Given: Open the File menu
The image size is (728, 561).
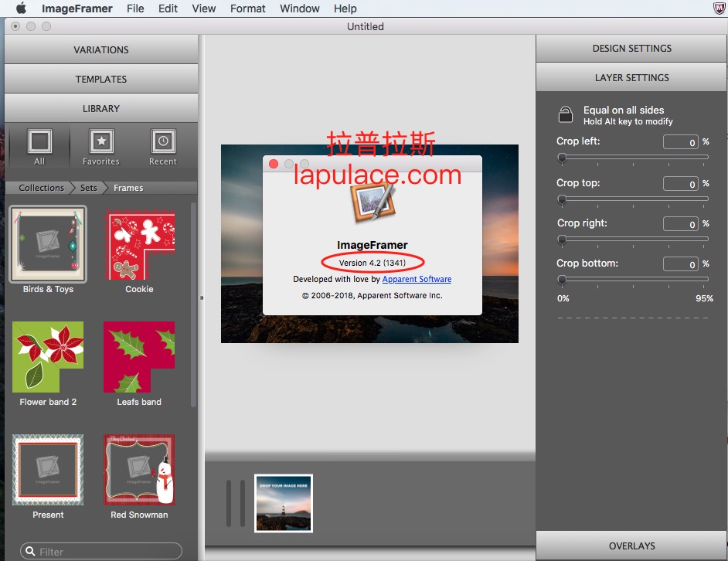Looking at the screenshot, I should 135,8.
